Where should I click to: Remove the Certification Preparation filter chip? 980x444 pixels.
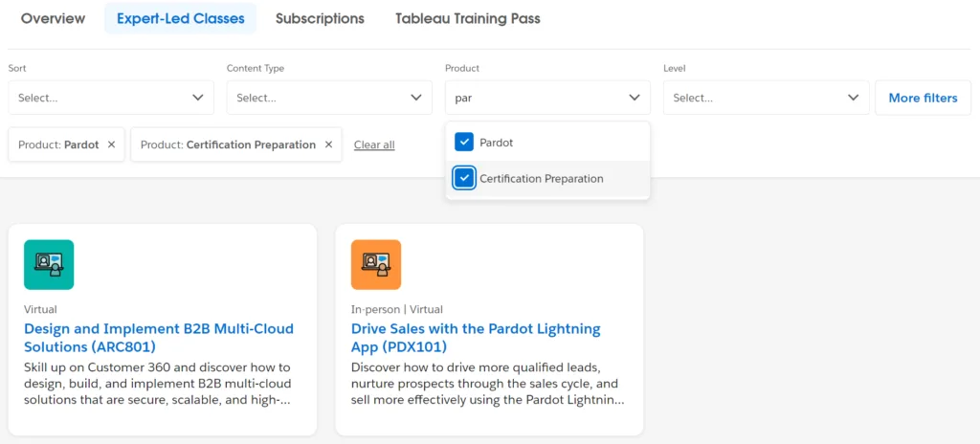click(329, 144)
